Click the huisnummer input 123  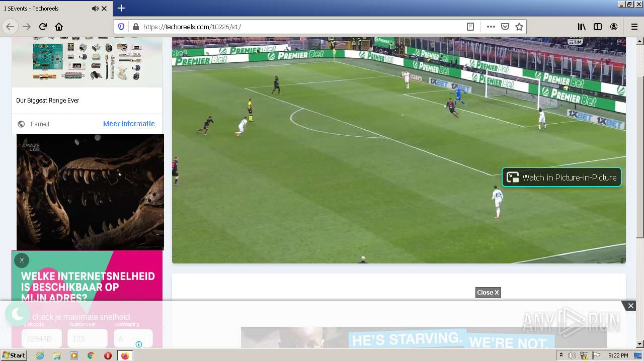pyautogui.click(x=88, y=338)
